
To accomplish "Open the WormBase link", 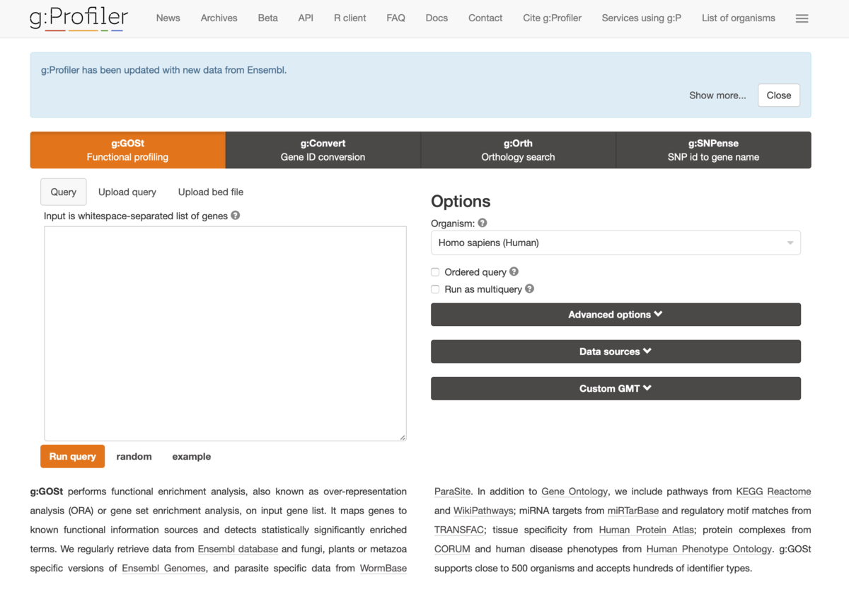I will tap(383, 568).
